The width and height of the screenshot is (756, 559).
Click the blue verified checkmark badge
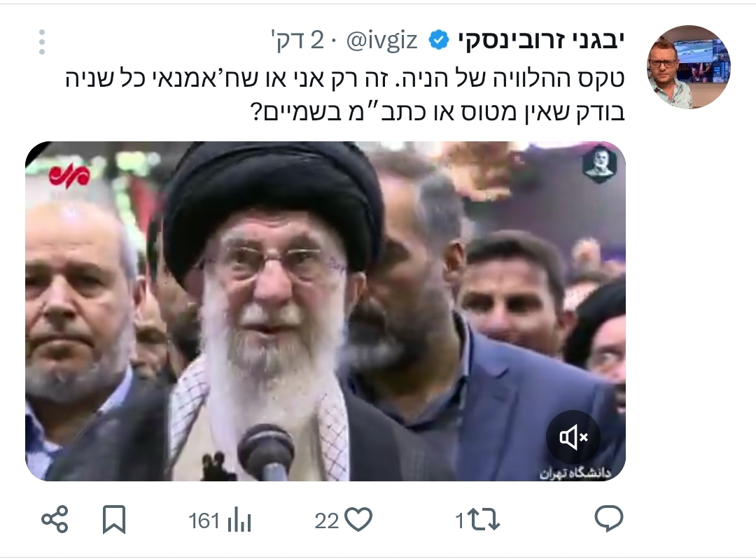point(439,40)
